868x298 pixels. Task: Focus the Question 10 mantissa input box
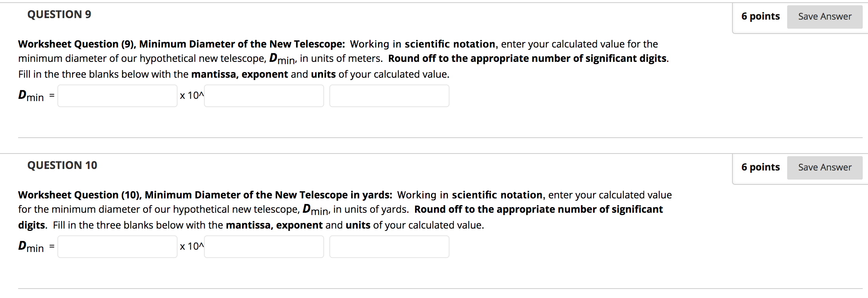click(117, 247)
